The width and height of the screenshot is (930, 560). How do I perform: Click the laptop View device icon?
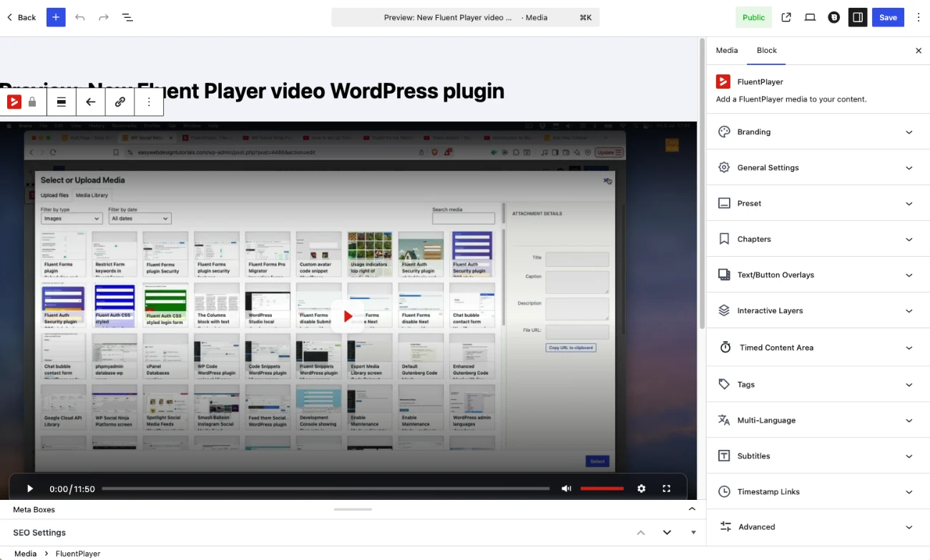pyautogui.click(x=810, y=17)
